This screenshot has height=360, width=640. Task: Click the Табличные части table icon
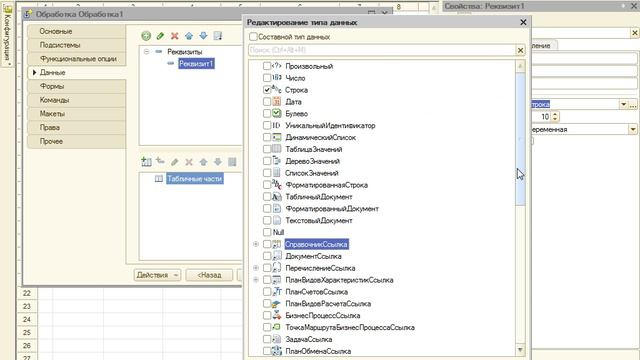click(159, 179)
